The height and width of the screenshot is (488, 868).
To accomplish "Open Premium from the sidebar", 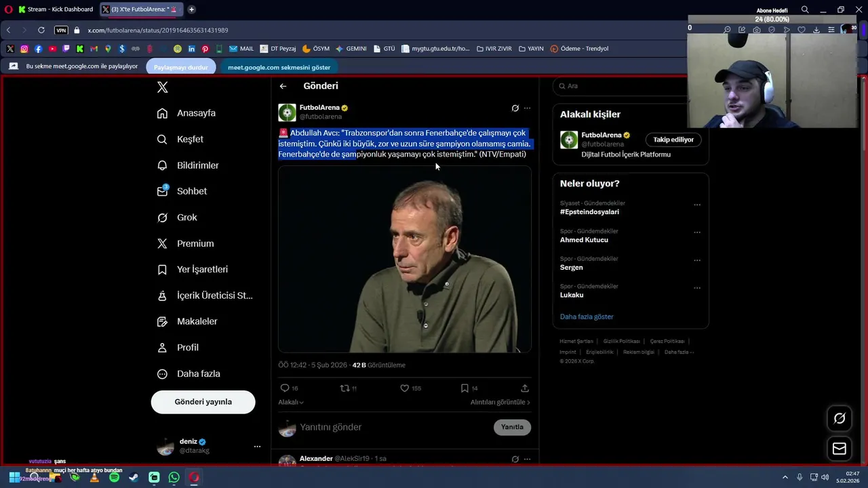I will click(185, 243).
